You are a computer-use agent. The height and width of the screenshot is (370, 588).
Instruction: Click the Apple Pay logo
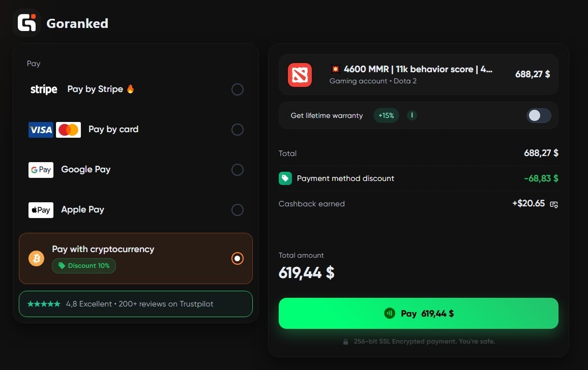[41, 210]
